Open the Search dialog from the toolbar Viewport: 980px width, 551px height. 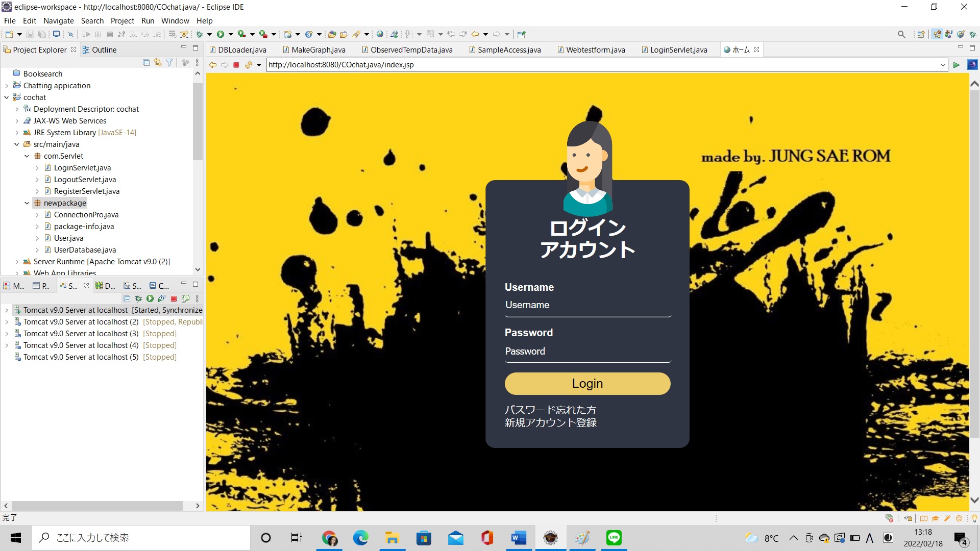901,34
